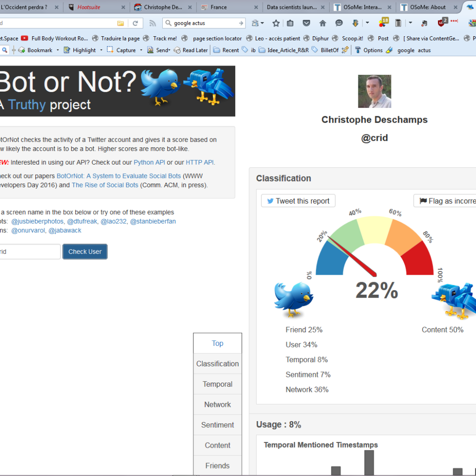Viewport: 476px width, 476px height.
Task: Expand the Highlight dropdown arrow
Action: [x=101, y=50]
